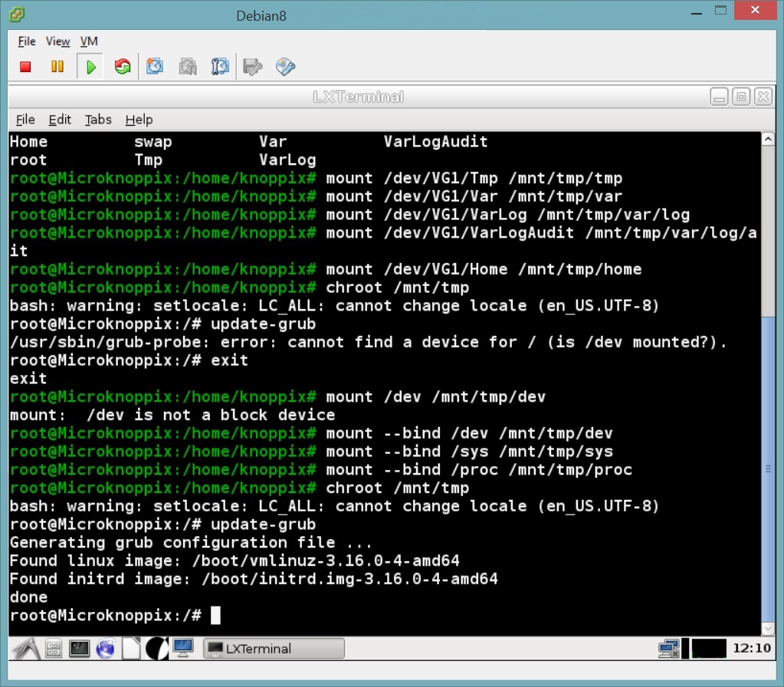
Task: Open LXTerminal Help menu
Action: (139, 120)
